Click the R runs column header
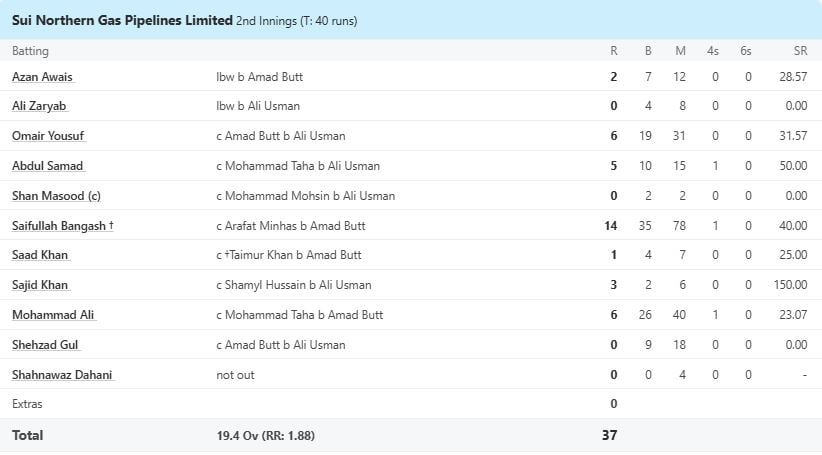Screen dimensions: 822x455 (613, 51)
